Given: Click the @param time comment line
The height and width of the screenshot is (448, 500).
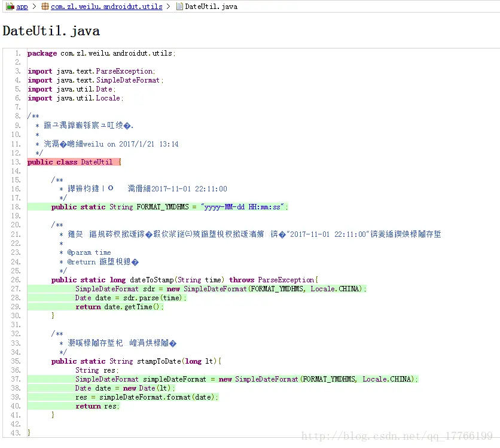Looking at the screenshot, I should point(86,252).
